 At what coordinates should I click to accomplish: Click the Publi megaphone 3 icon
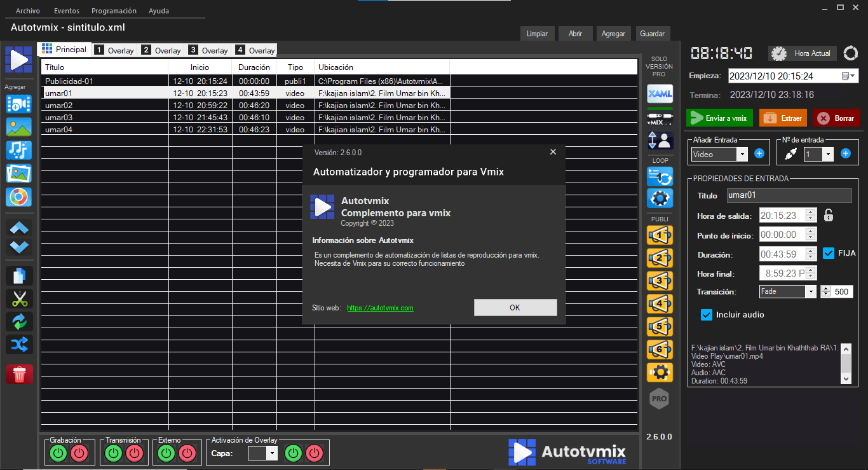coord(660,281)
